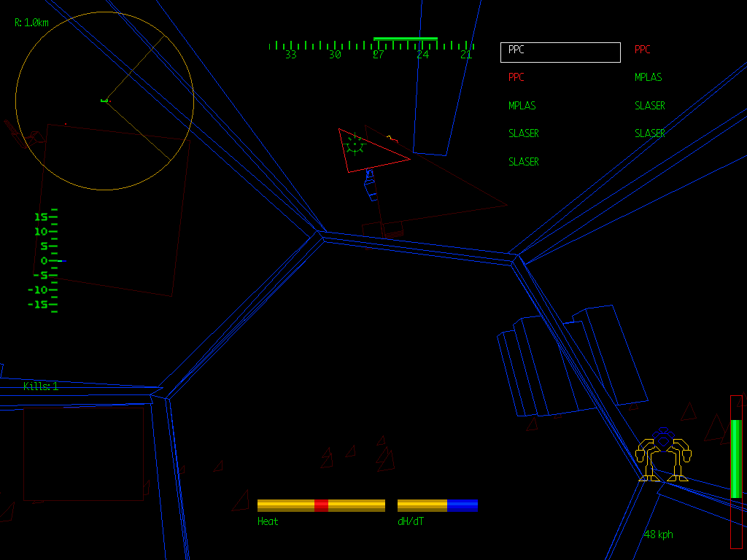Click the 48 kph speed readout
Viewport: 747px width, 560px height.
(658, 534)
